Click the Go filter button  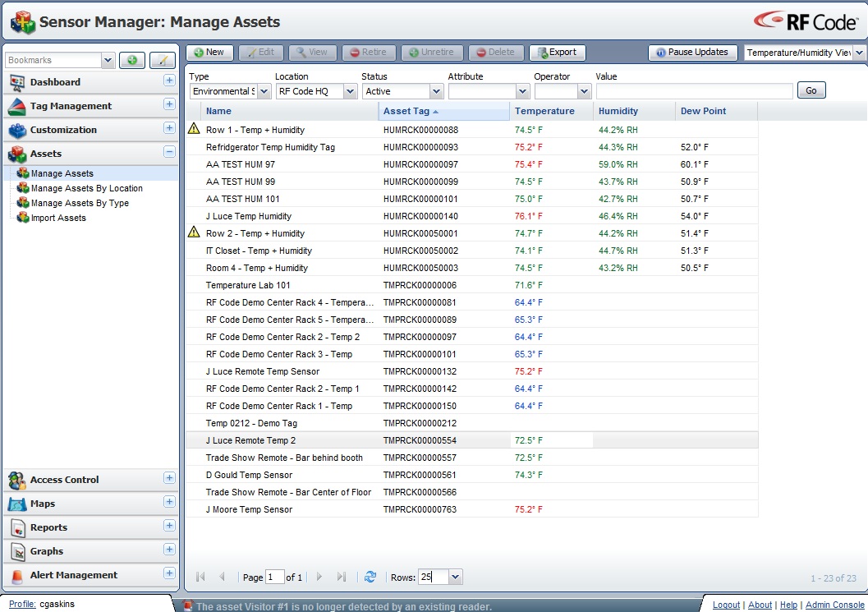pos(811,90)
